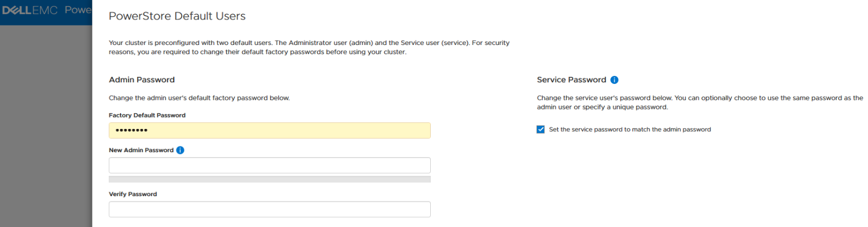Uncheck the match admin password checkbox

click(541, 129)
